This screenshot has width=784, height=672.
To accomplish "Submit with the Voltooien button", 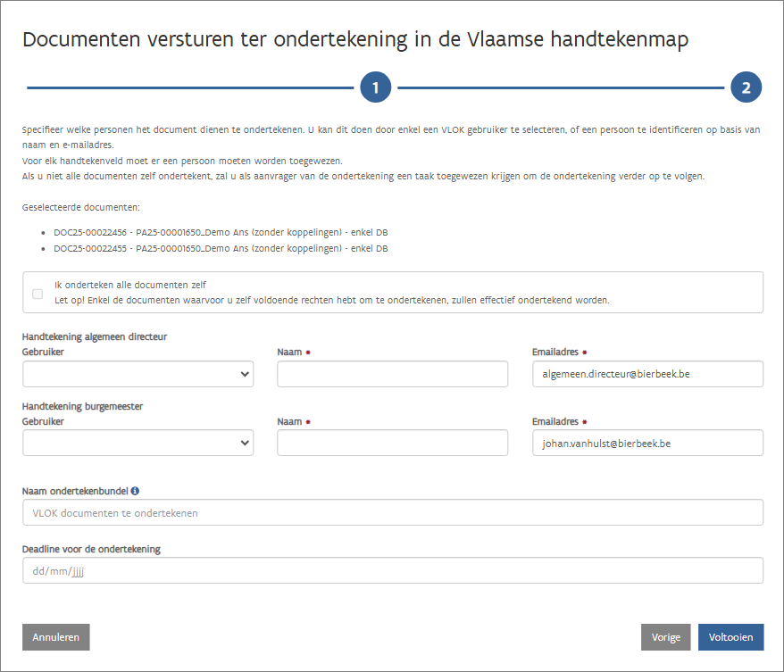I will coord(730,637).
